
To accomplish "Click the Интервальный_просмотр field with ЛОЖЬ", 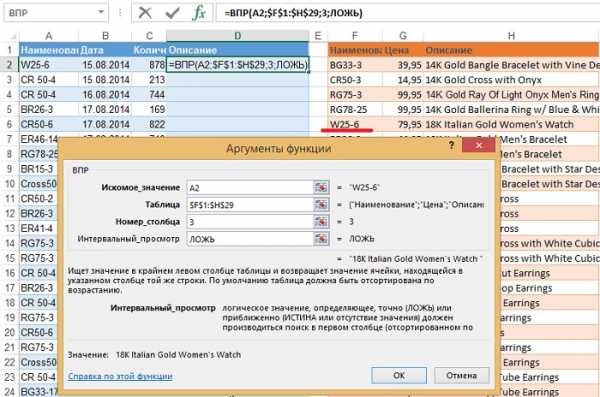I will (250, 239).
